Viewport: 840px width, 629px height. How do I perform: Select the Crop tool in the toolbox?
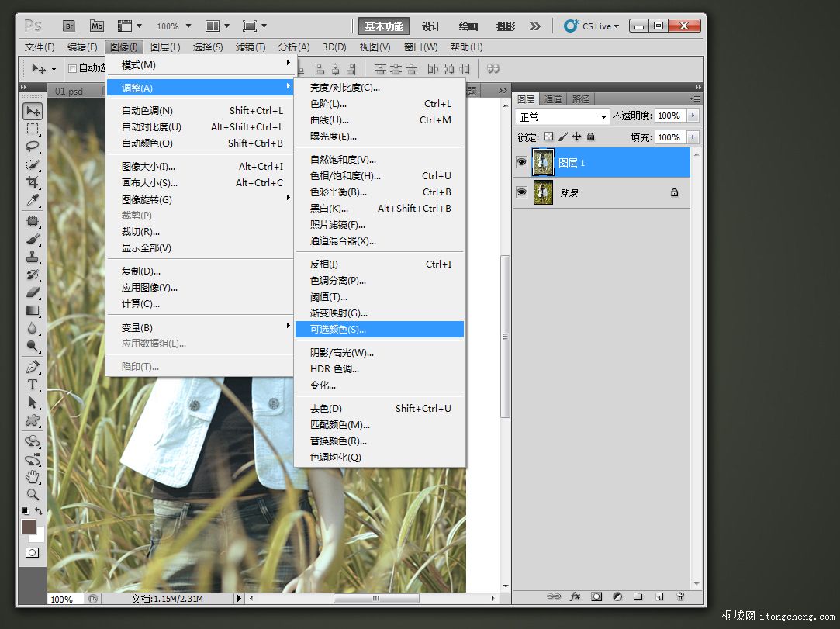[x=33, y=182]
